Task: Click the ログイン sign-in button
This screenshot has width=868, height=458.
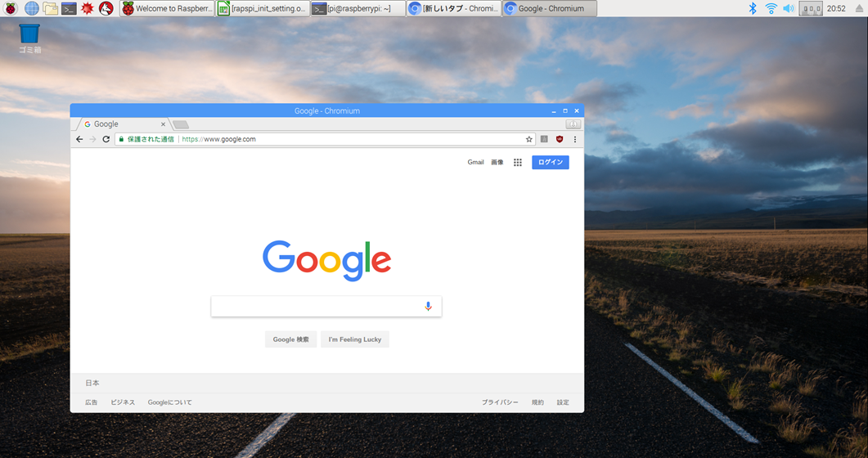Action: (x=551, y=162)
